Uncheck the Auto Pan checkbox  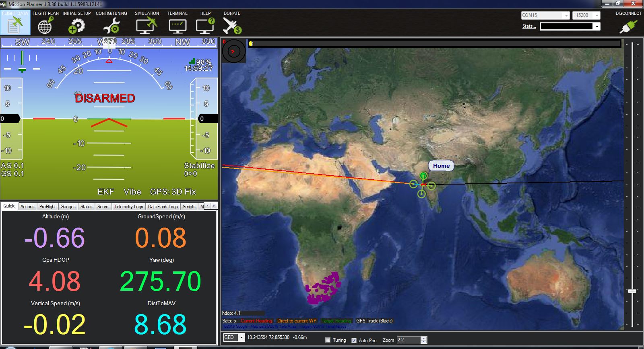coord(354,340)
